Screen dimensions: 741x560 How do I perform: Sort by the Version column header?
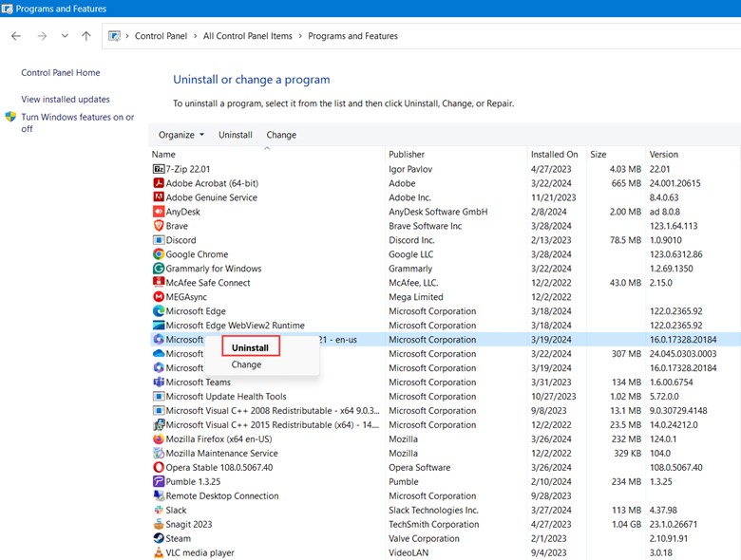(x=693, y=155)
